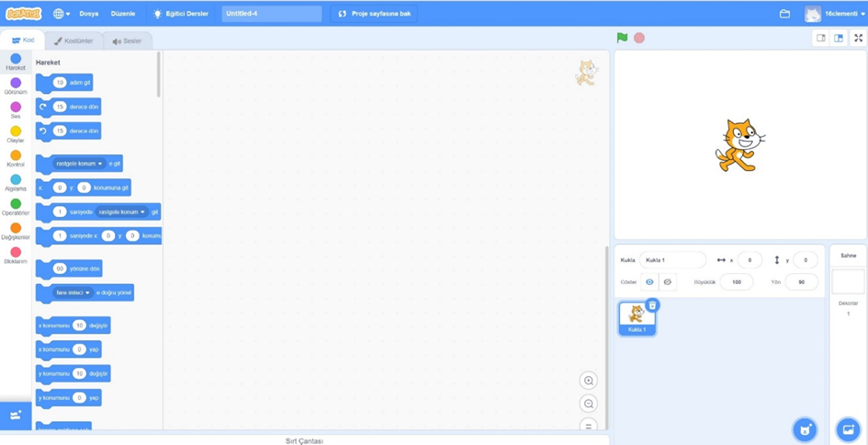Select the Kukla 1 sprite thumbnail
This screenshot has height=445, width=868.
637,319
